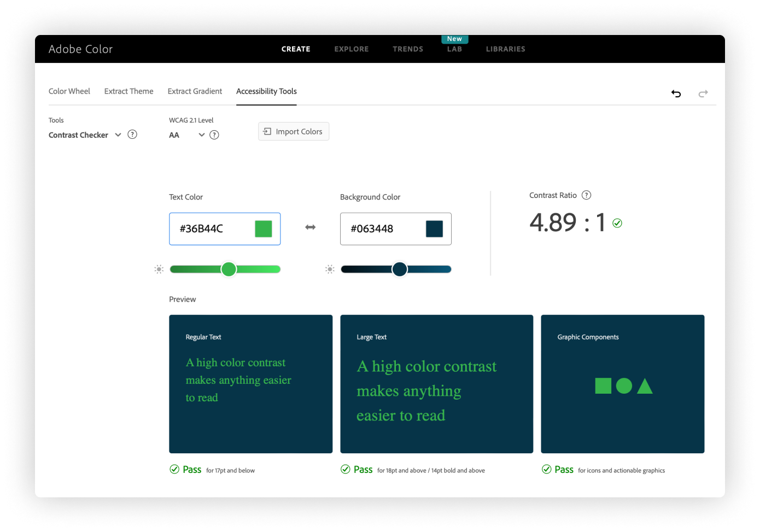Click the contrast ratio pass checkmark
This screenshot has width=760, height=532.
617,223
